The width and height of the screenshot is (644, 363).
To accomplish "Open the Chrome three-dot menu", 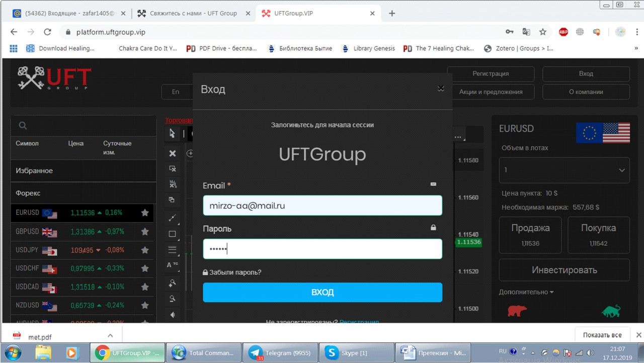I will (x=636, y=32).
